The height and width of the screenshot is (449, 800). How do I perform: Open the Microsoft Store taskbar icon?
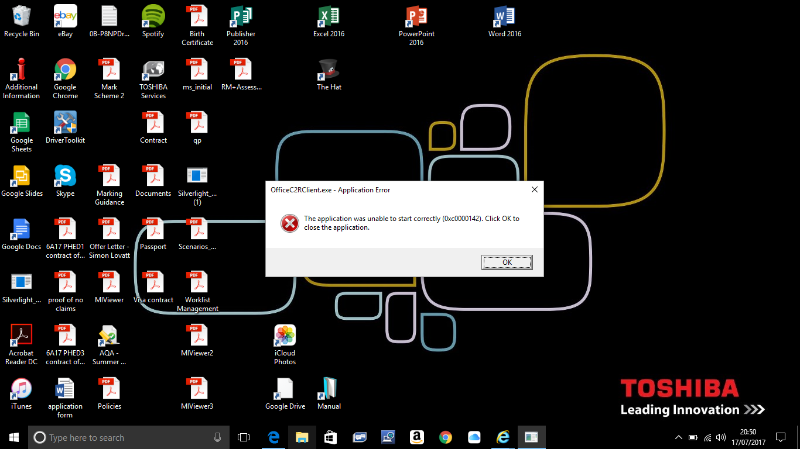[331, 437]
